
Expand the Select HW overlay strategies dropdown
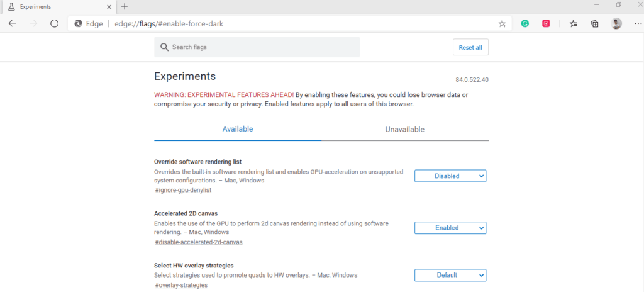[450, 275]
